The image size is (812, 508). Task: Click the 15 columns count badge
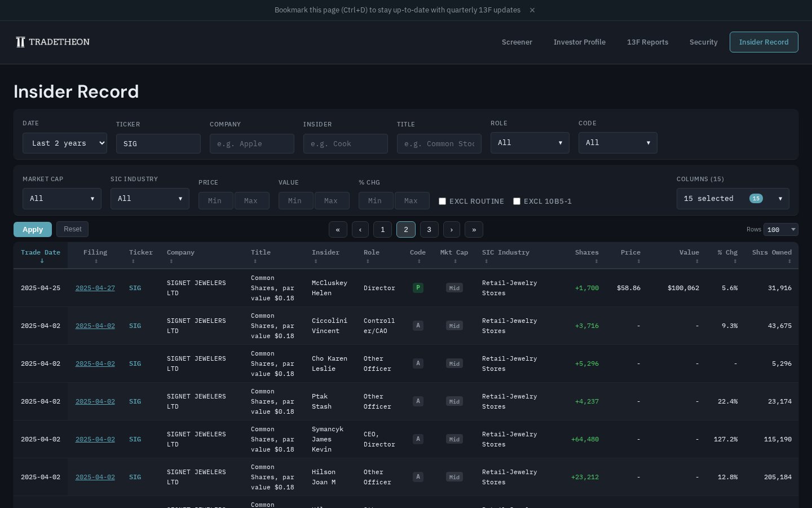coord(756,199)
